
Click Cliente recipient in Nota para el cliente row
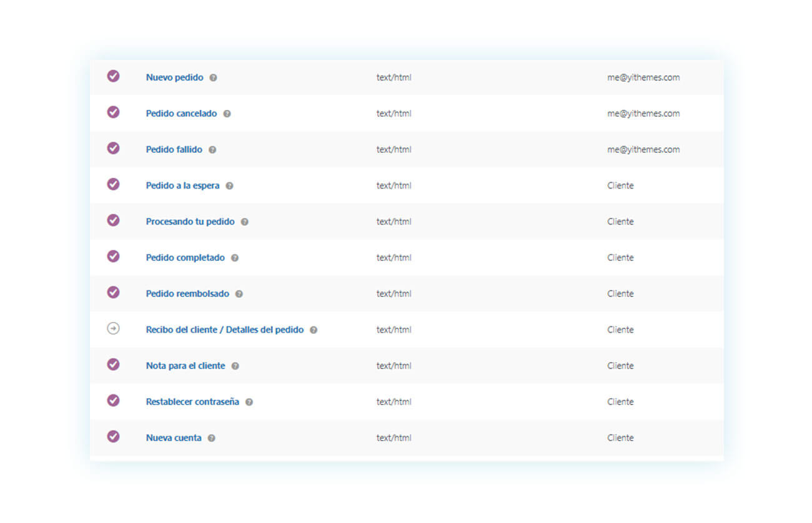click(620, 366)
